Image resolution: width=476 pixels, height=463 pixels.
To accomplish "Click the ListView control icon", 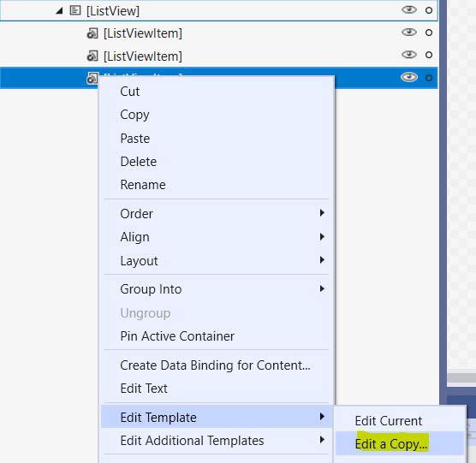I will 75,10.
